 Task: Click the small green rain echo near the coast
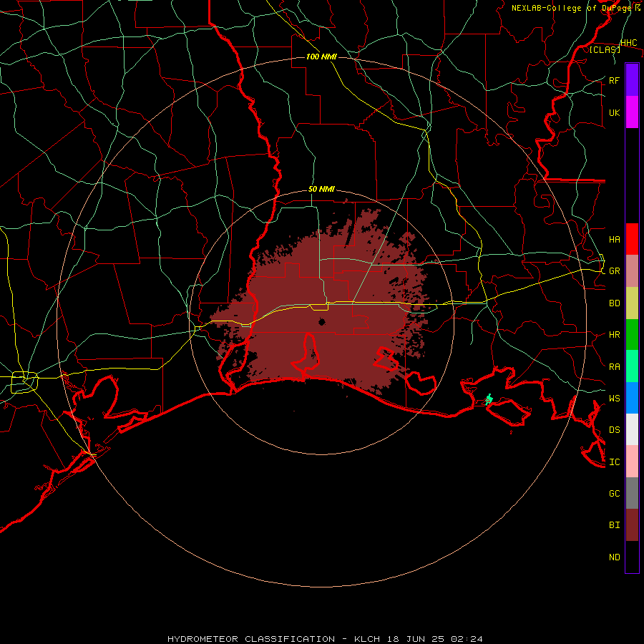pos(488,399)
